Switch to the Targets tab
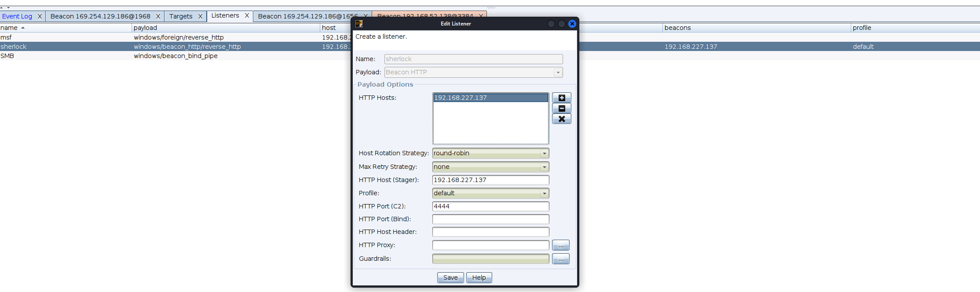980x292 pixels. click(181, 16)
